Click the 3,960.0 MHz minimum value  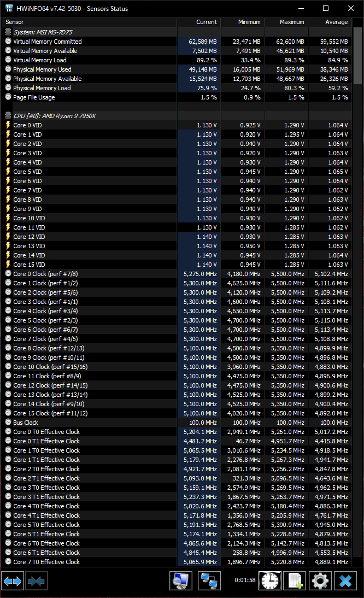(244, 367)
